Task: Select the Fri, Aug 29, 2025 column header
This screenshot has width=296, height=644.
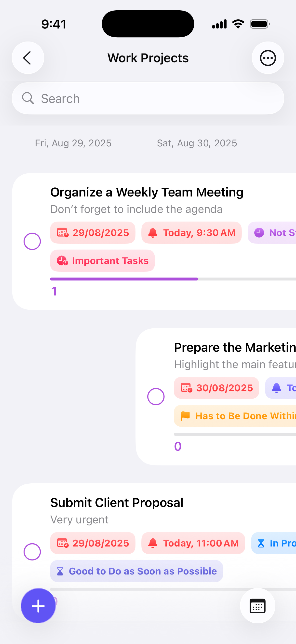Action: [x=73, y=143]
